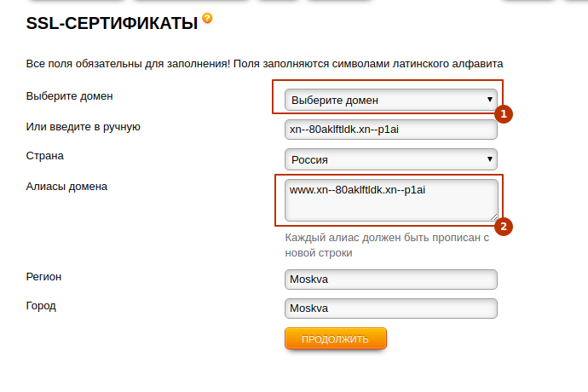
Task: Click the Алиасы домена label
Action: pos(67,186)
